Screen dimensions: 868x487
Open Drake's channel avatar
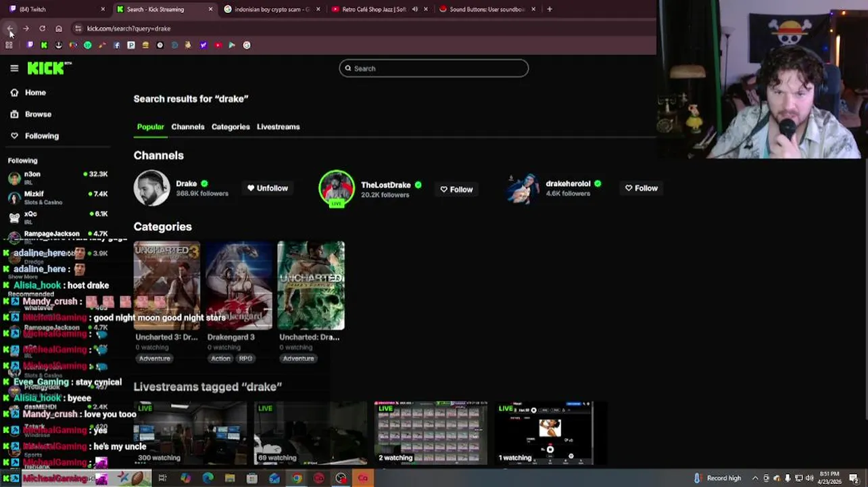click(151, 188)
